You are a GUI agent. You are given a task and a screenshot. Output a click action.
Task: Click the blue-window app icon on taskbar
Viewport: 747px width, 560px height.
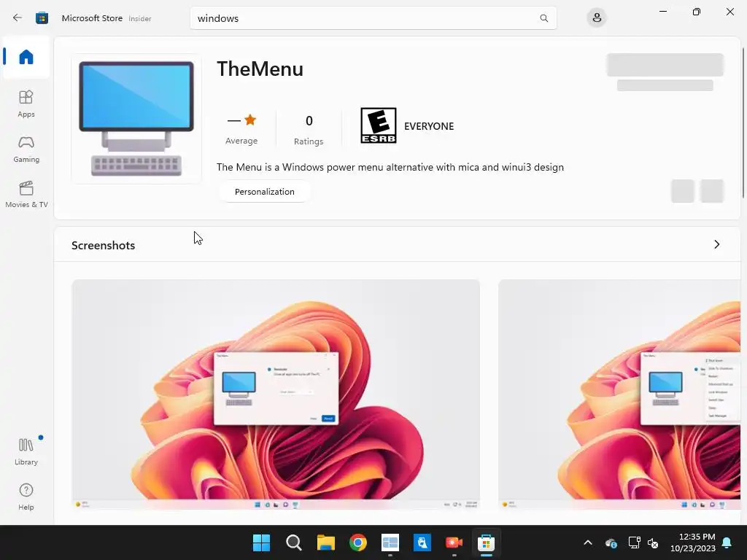click(390, 542)
